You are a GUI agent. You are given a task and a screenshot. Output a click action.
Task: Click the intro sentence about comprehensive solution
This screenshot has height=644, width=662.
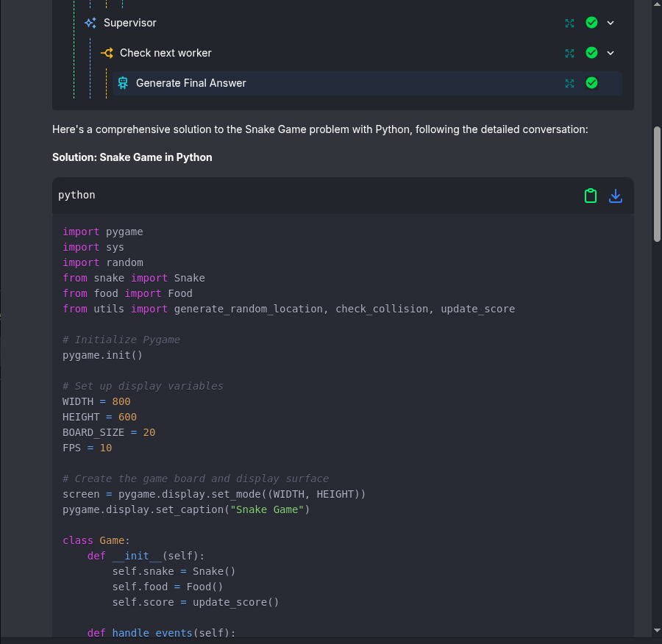(320, 129)
